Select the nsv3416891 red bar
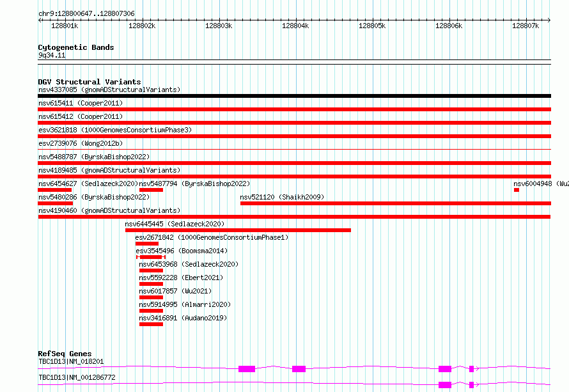569x392 pixels. pos(152,324)
